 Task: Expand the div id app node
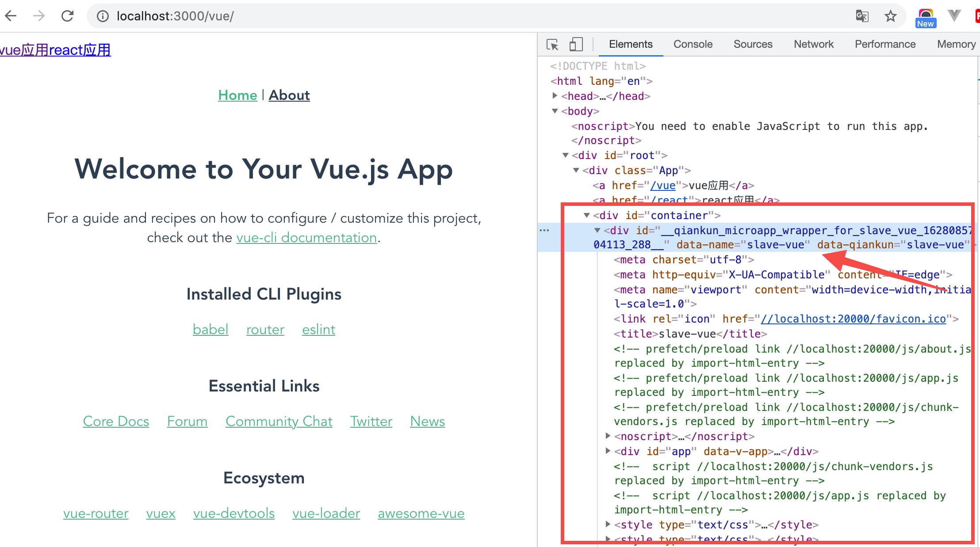[608, 451]
